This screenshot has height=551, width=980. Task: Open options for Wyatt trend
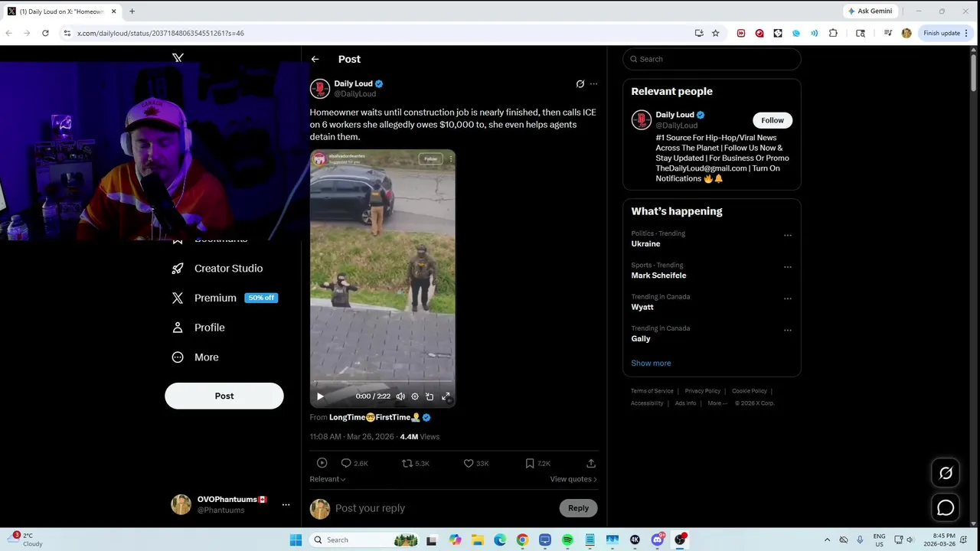[788, 298]
